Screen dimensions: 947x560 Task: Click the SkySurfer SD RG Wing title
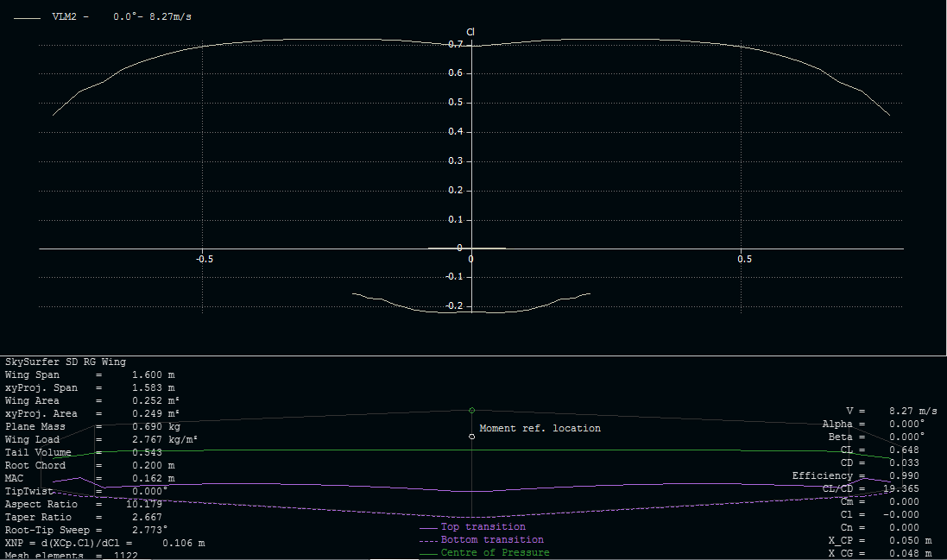coord(65,362)
